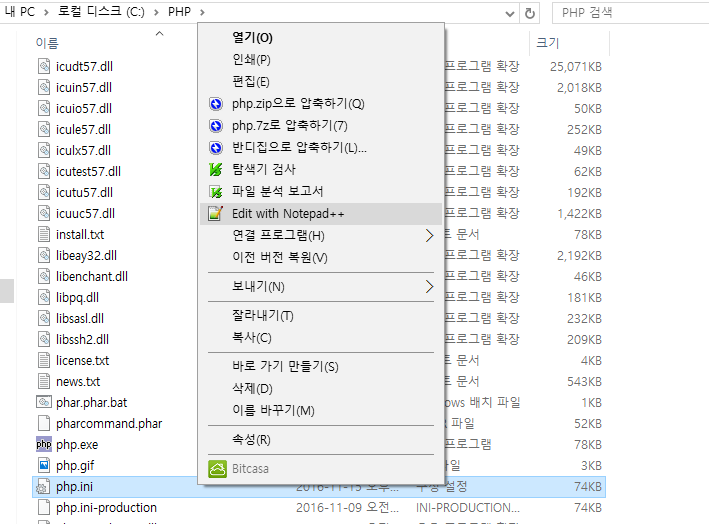The image size is (709, 524).
Task: Click the green Bitcasa cloud icon
Action: 217,469
